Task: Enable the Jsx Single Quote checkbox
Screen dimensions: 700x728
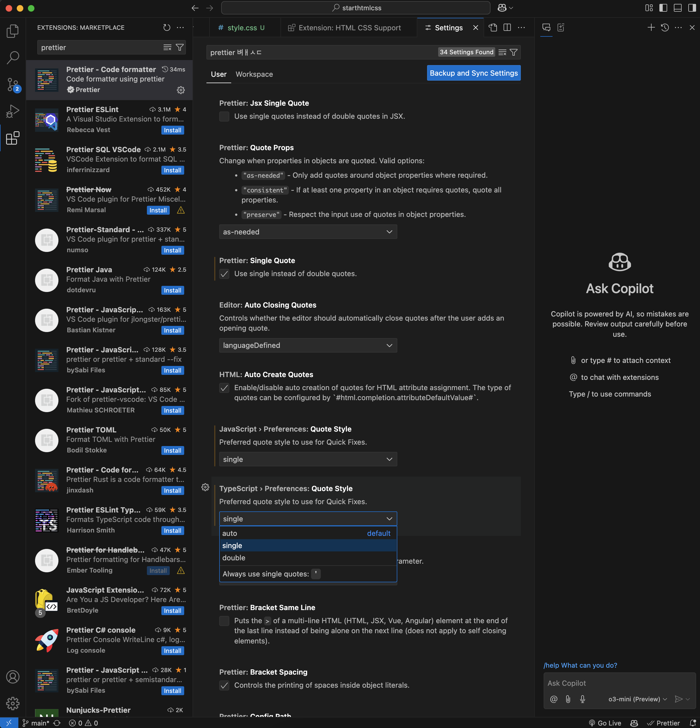Action: [224, 116]
